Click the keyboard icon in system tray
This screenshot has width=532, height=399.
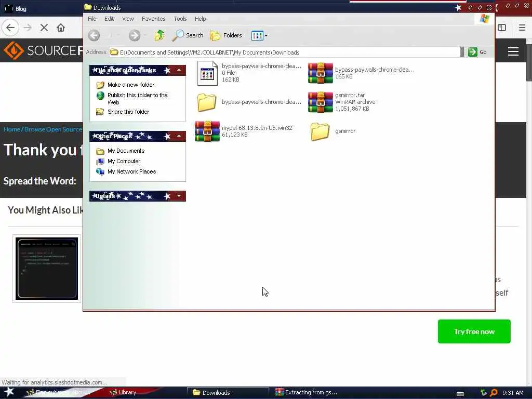click(x=460, y=393)
